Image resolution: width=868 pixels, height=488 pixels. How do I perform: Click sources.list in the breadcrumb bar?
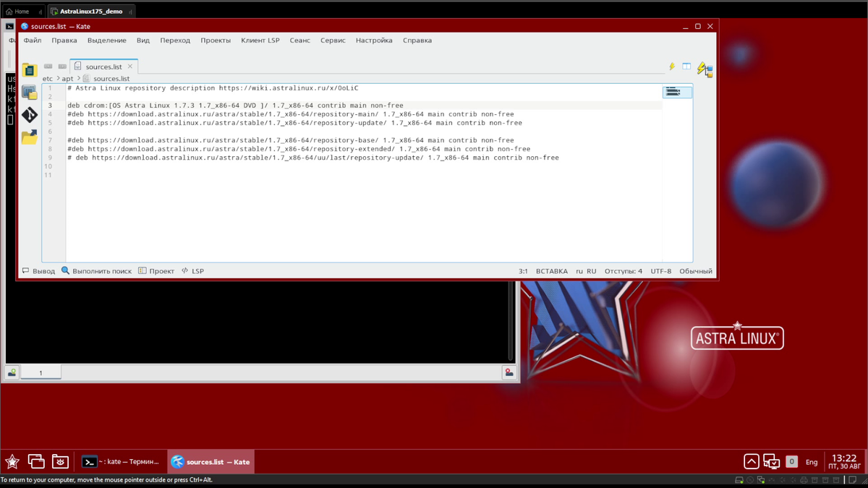click(111, 78)
